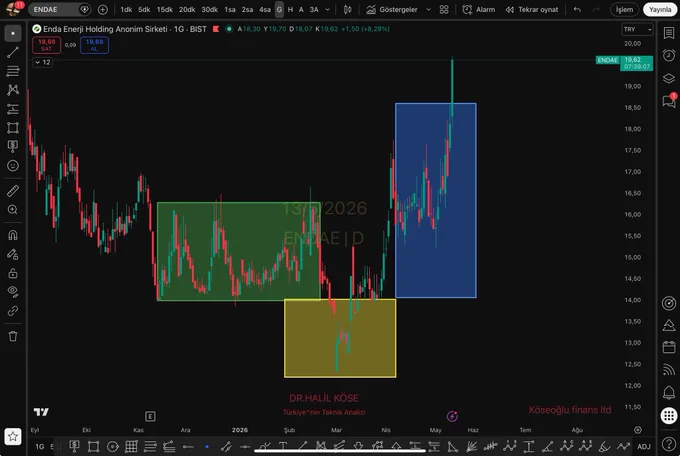The width and height of the screenshot is (680, 456).
Task: Select the dot cursor tool
Action: [13, 33]
